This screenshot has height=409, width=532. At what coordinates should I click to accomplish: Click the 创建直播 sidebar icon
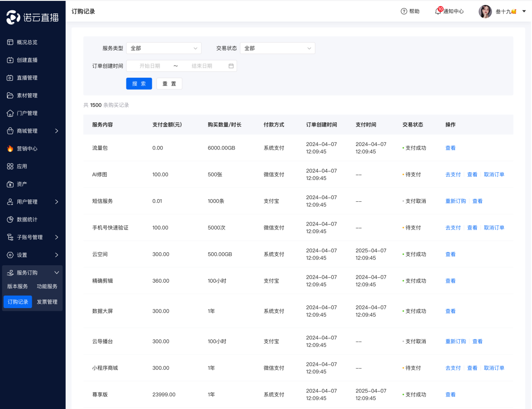(x=10, y=60)
